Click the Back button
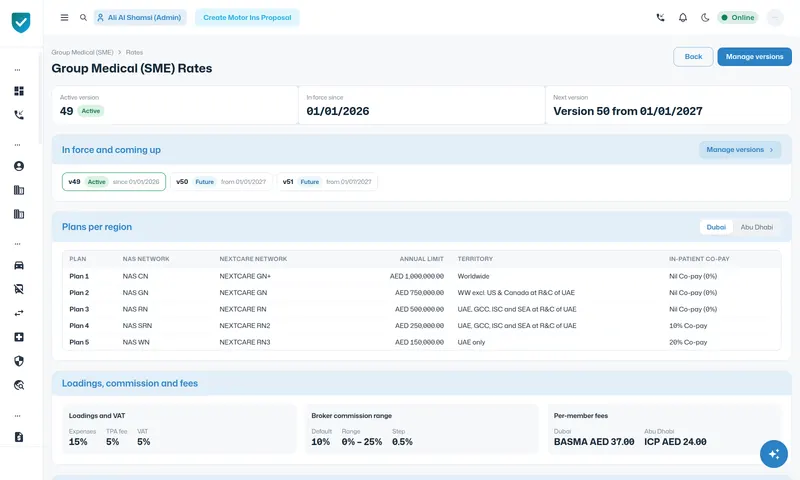 693,57
